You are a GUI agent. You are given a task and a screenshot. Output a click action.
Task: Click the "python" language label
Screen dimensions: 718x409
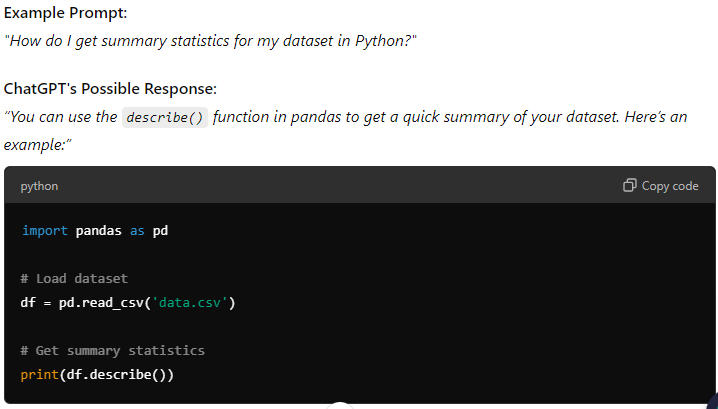pos(39,186)
